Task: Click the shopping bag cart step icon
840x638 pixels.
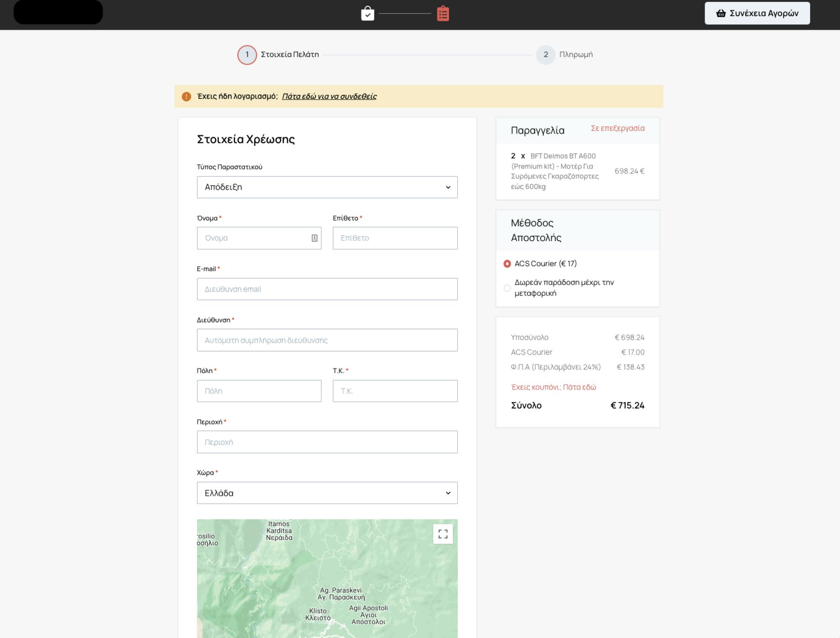Action: pos(367,14)
